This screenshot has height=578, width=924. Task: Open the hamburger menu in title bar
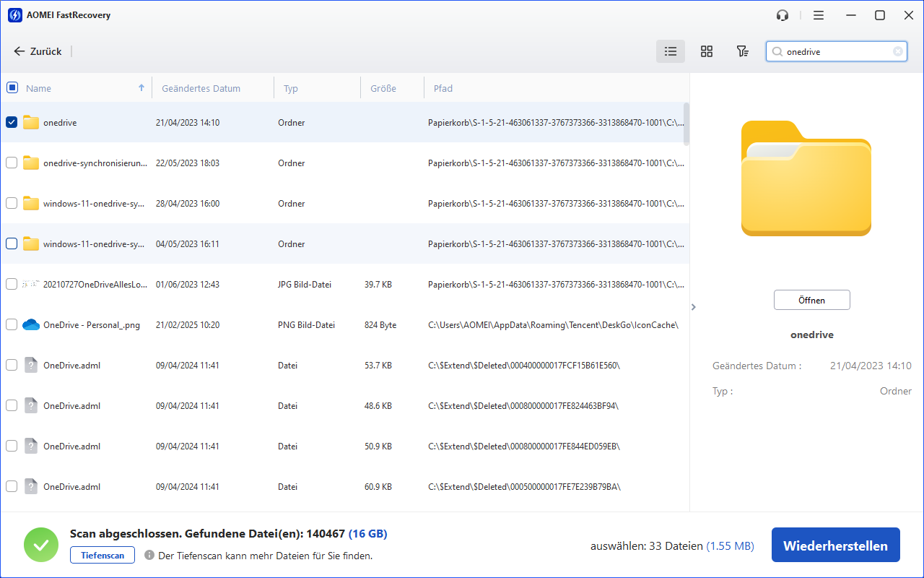tap(818, 15)
